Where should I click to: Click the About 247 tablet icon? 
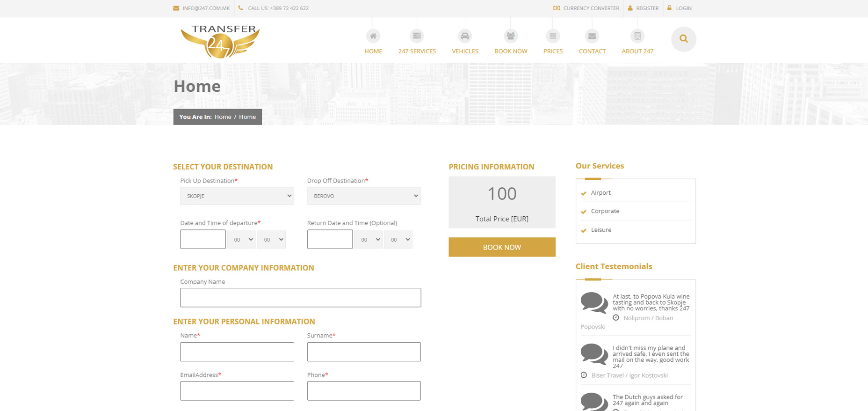637,36
